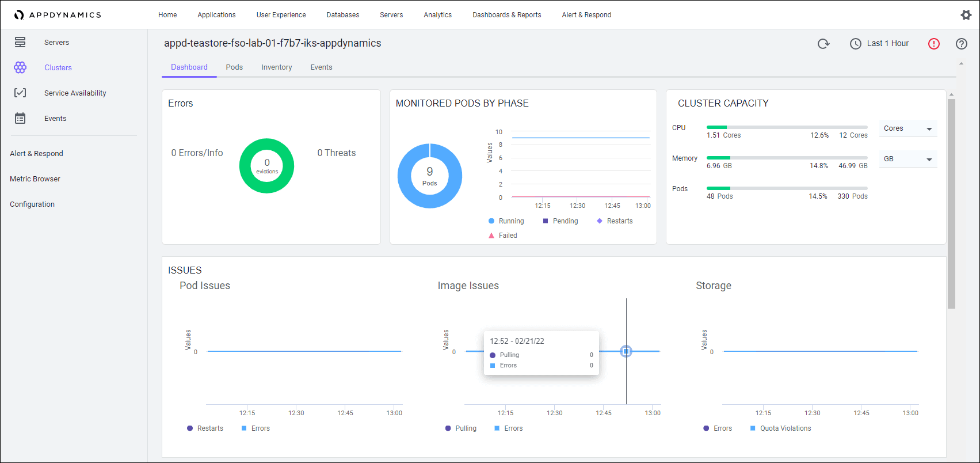Switch to the Pods tab

(x=234, y=67)
